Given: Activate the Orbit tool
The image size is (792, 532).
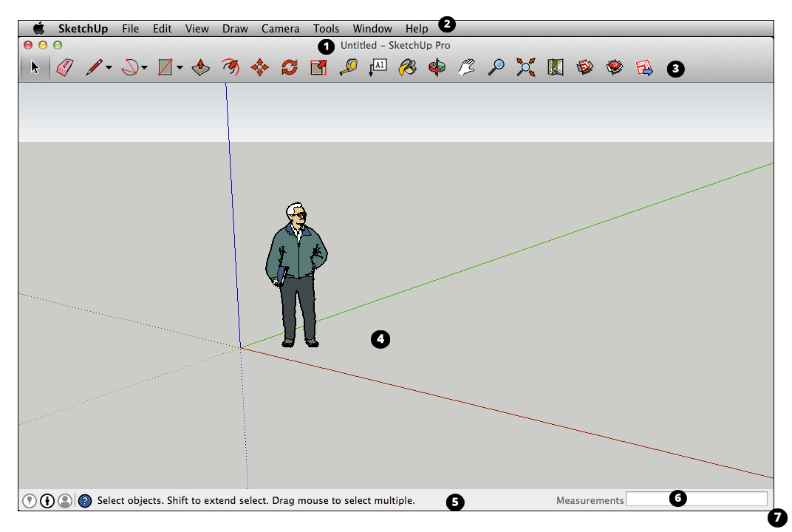Looking at the screenshot, I should point(437,68).
